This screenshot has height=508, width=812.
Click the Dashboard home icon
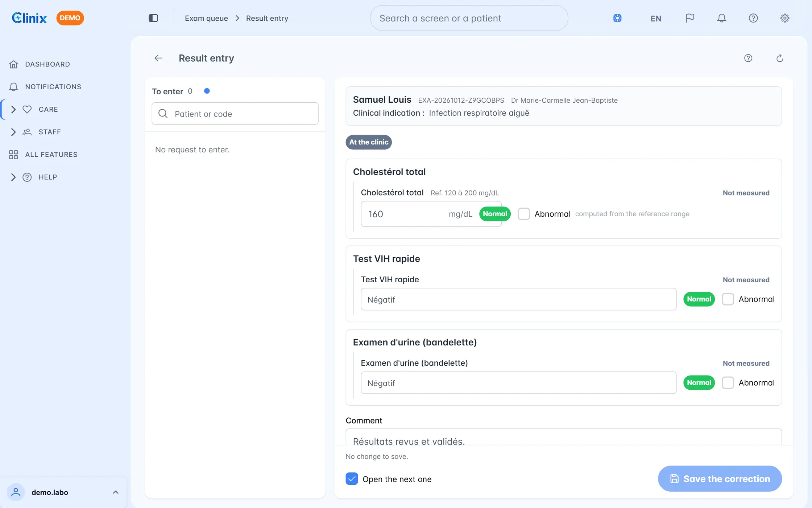[13, 64]
